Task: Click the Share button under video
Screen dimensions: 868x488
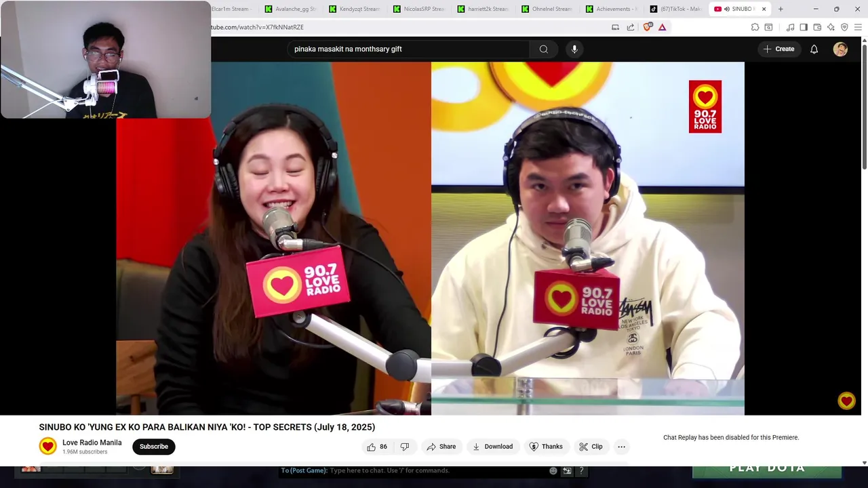Action: tap(441, 447)
